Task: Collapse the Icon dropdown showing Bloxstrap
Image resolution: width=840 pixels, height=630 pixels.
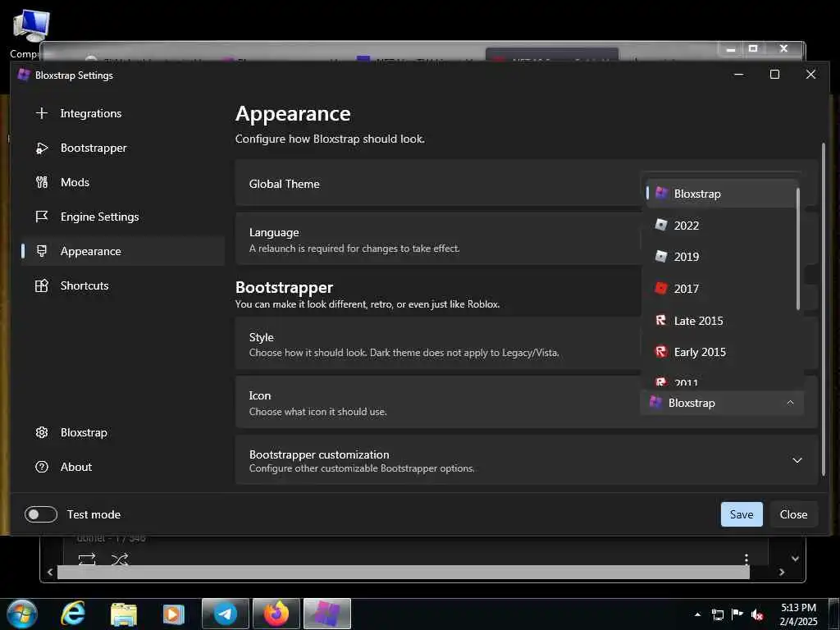Action: click(x=722, y=403)
